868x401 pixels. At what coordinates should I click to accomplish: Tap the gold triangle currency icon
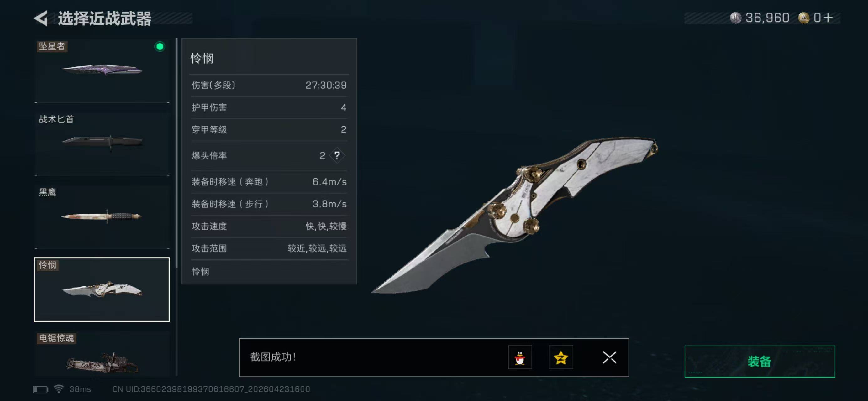(x=804, y=18)
